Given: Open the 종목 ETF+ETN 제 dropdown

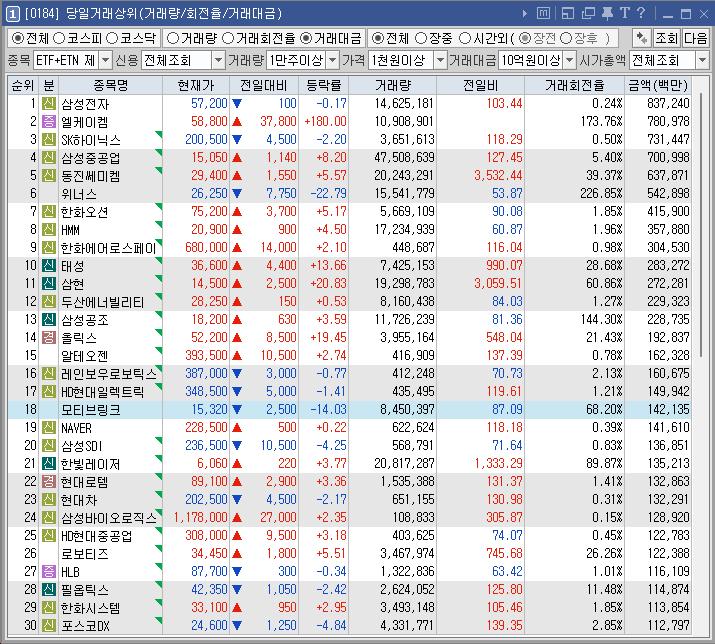Looking at the screenshot, I should click(105, 60).
